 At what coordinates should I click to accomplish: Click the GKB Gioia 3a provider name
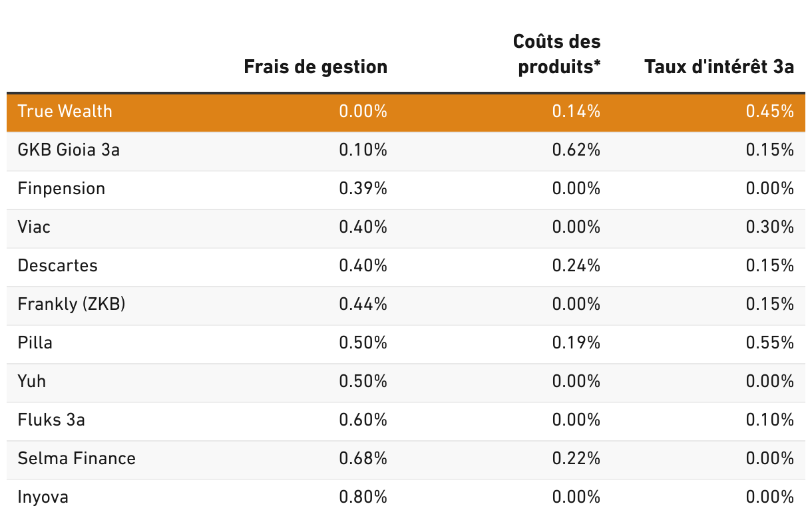tap(69, 150)
